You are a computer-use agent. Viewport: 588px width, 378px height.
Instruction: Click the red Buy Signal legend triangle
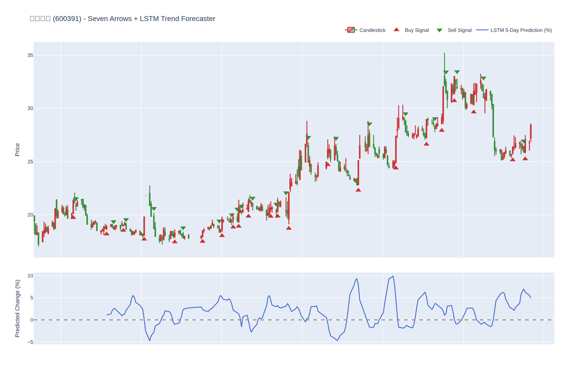click(396, 30)
